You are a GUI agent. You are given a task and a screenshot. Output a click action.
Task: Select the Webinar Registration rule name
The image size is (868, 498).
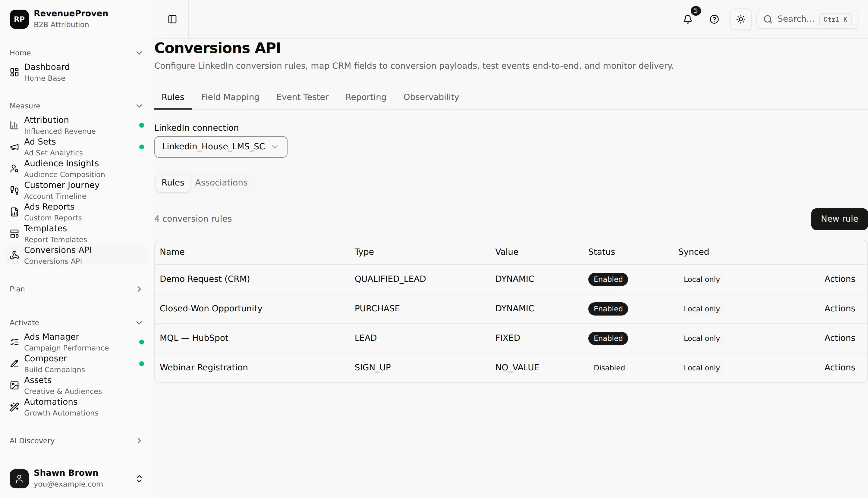coord(204,368)
